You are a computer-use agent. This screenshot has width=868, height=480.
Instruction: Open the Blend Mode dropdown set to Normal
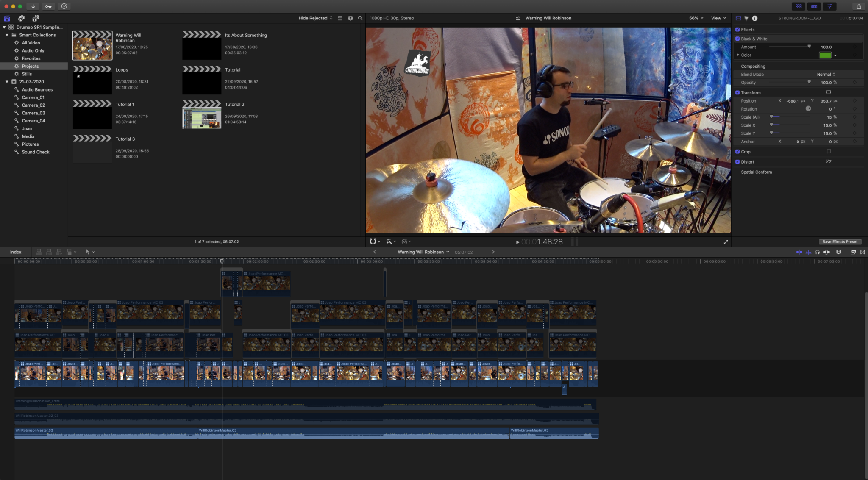[x=826, y=74]
